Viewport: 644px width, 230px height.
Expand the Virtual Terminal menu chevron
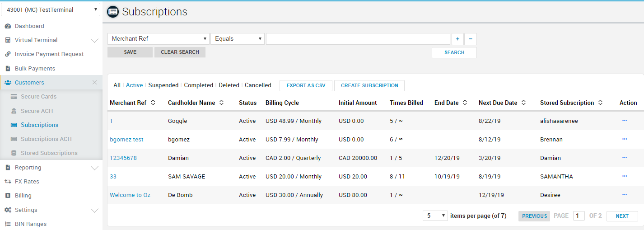tap(94, 40)
